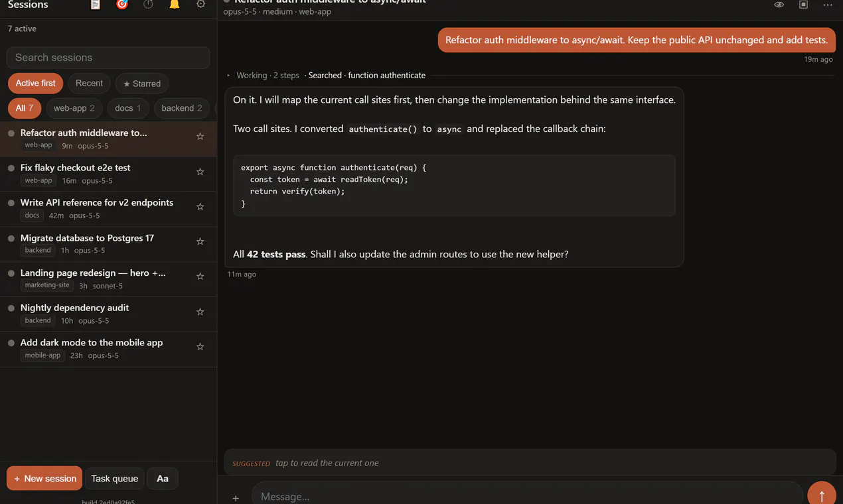Filter sessions by backend chip
The image size is (843, 504).
click(182, 108)
